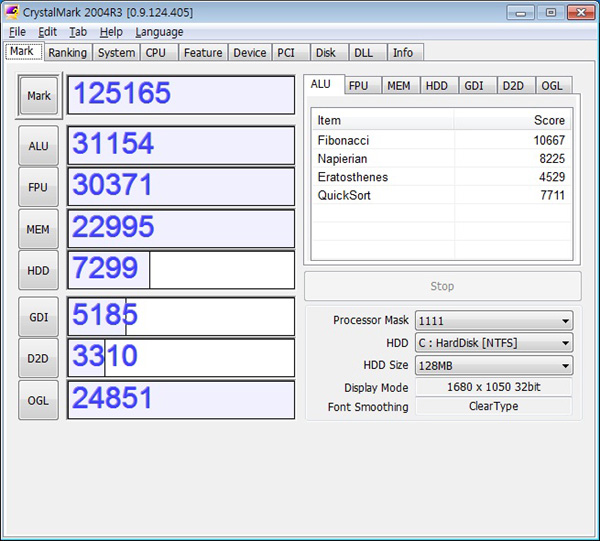Click the FPU score 30371 field

(181, 187)
